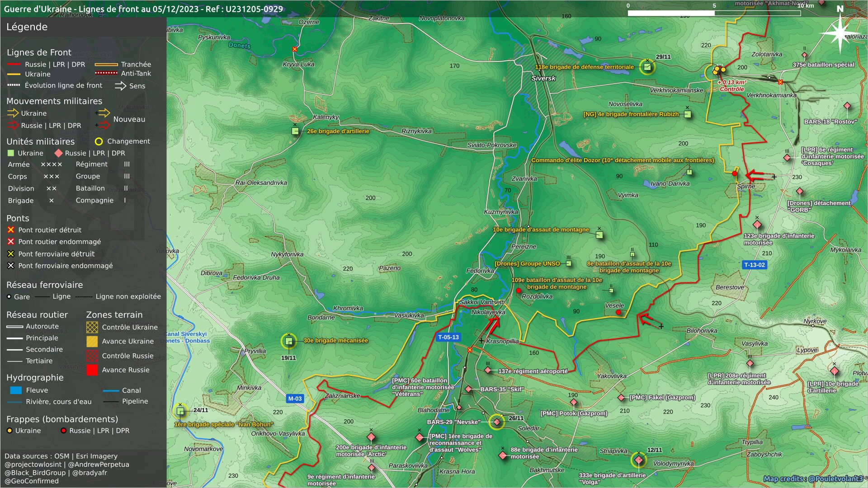Image resolution: width=868 pixels, height=488 pixels.
Task: Click the 26e brigade d'artillerie unit square
Action: [x=295, y=131]
